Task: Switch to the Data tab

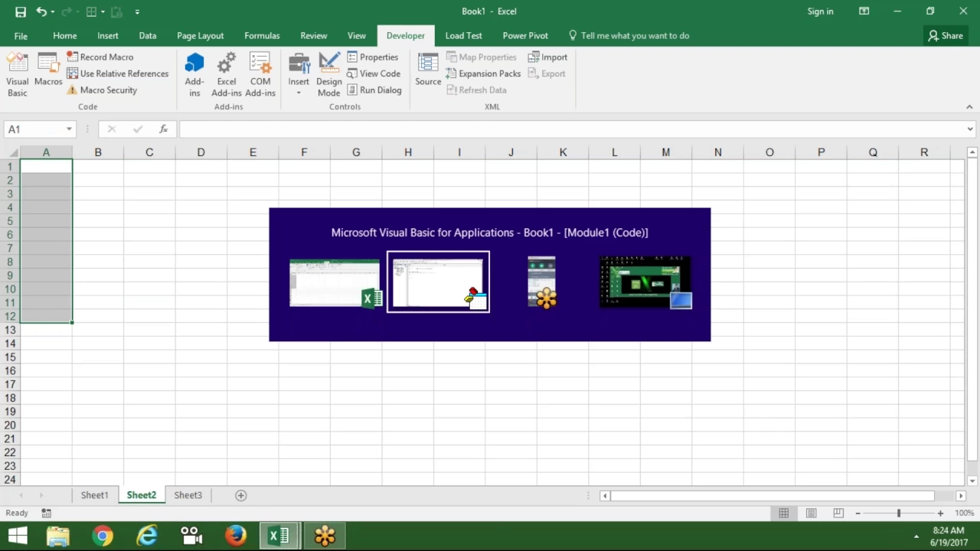Action: coord(148,35)
